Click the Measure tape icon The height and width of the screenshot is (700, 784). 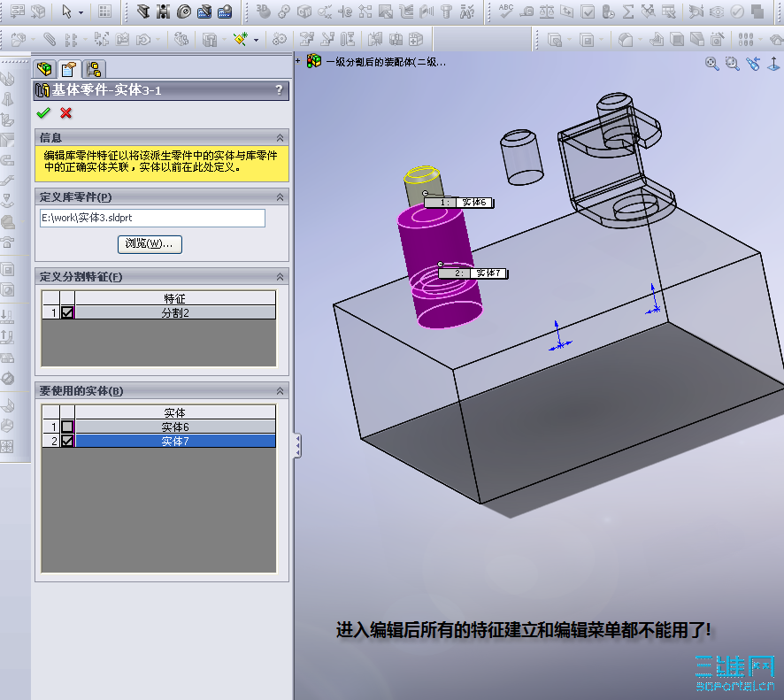pos(527,12)
